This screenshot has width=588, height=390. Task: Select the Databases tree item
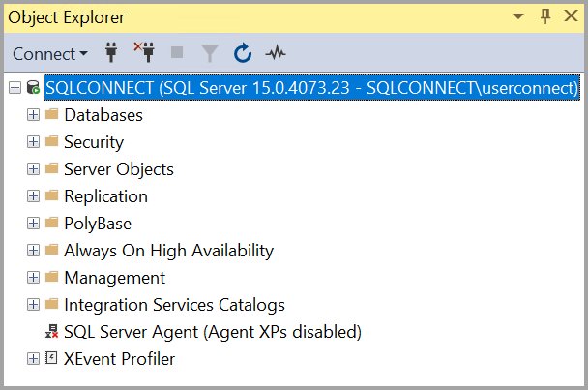tap(103, 115)
